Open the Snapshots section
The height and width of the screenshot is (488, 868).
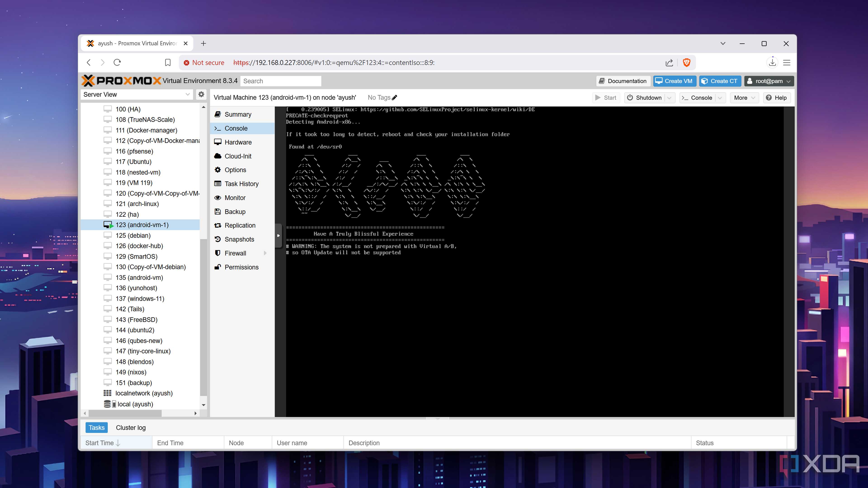coord(242,239)
